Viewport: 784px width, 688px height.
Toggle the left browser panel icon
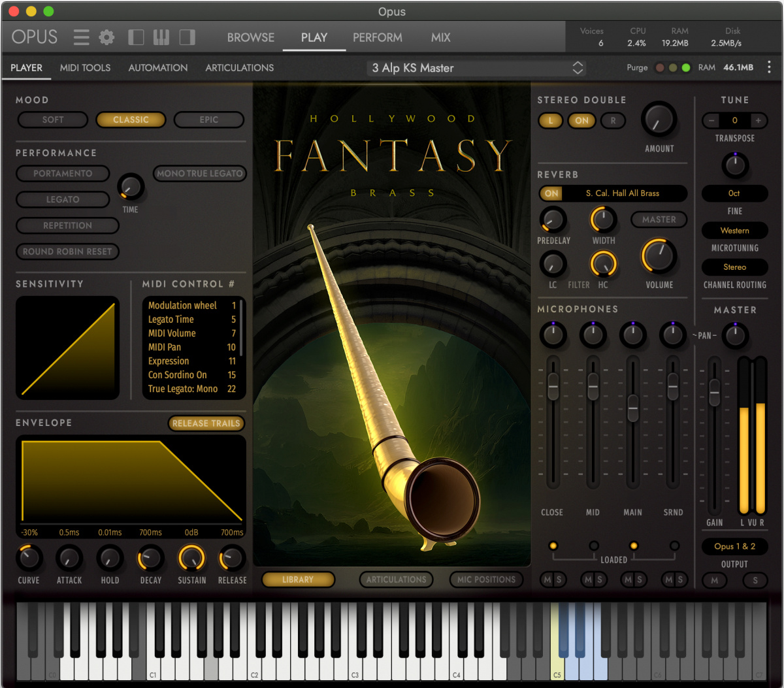(x=136, y=37)
